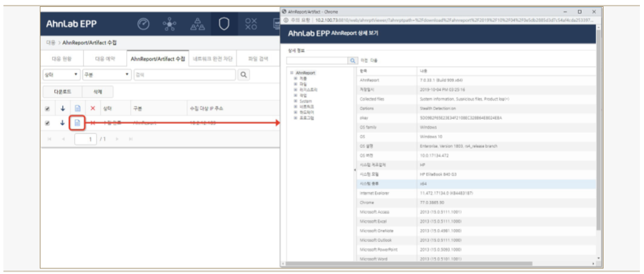Switch to the 네트워크 완전 차단 tab

point(213,59)
